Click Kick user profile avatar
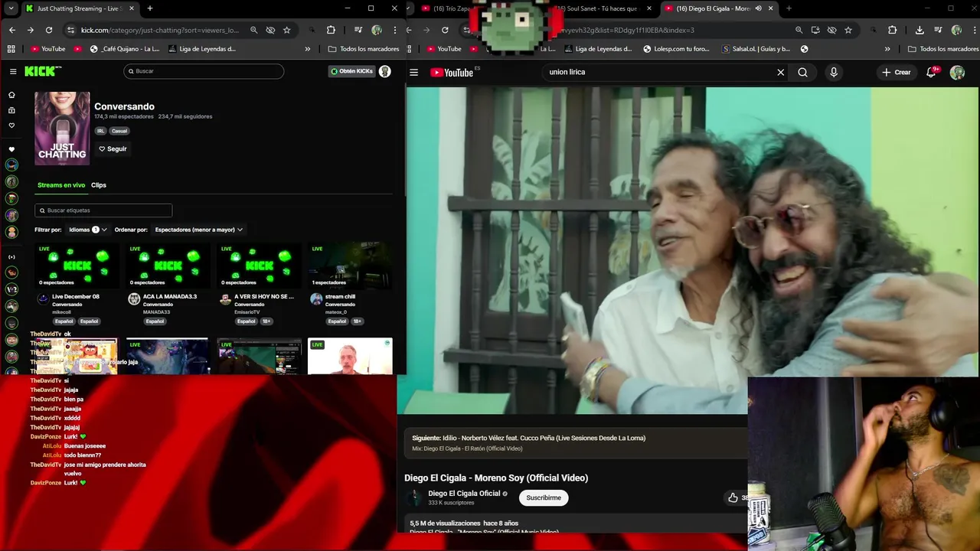Image resolution: width=980 pixels, height=551 pixels. 385,71
